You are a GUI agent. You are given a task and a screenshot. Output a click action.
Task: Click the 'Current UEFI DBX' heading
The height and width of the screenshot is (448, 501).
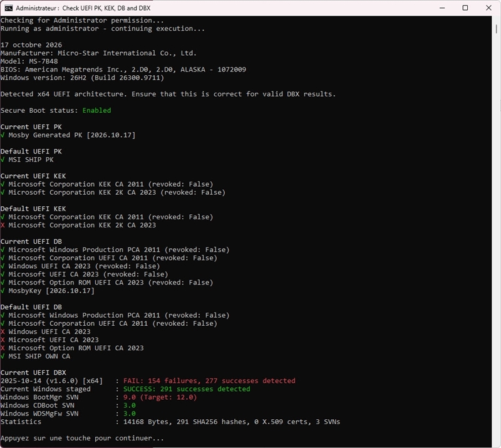[33, 373]
